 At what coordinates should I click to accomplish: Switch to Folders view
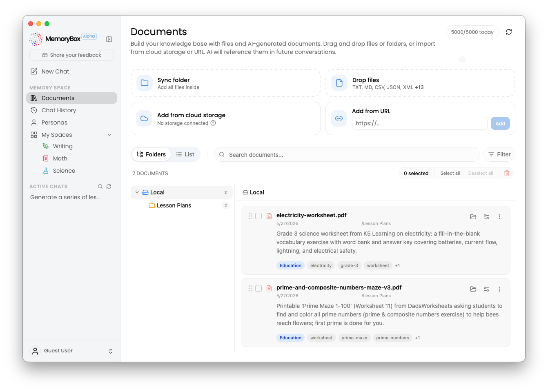pyautogui.click(x=151, y=154)
